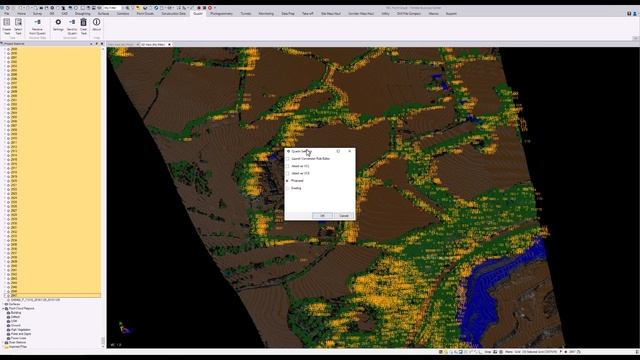
Task: Cancel the Quadri Settings dialog
Action: [344, 216]
